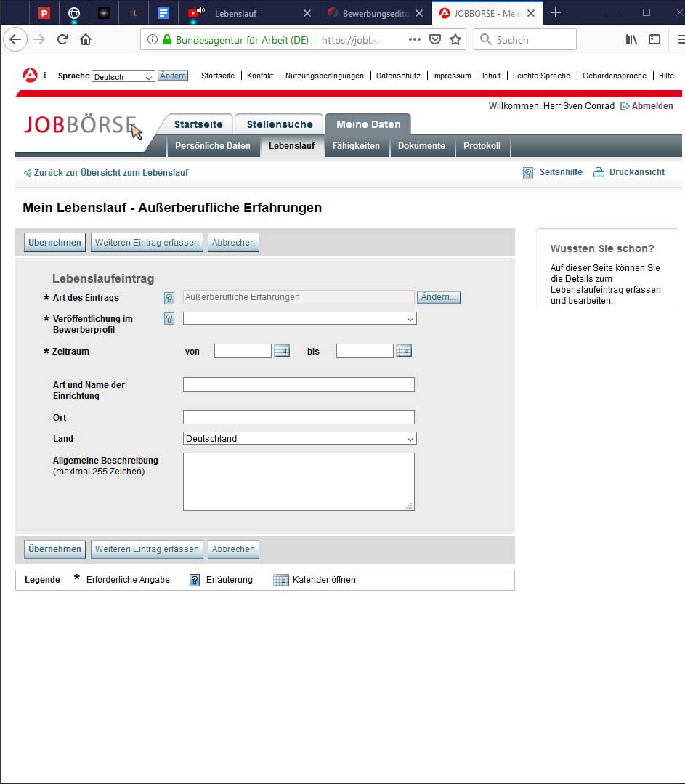Open the Protokoll sub-tab
This screenshot has width=685, height=784.
point(482,146)
